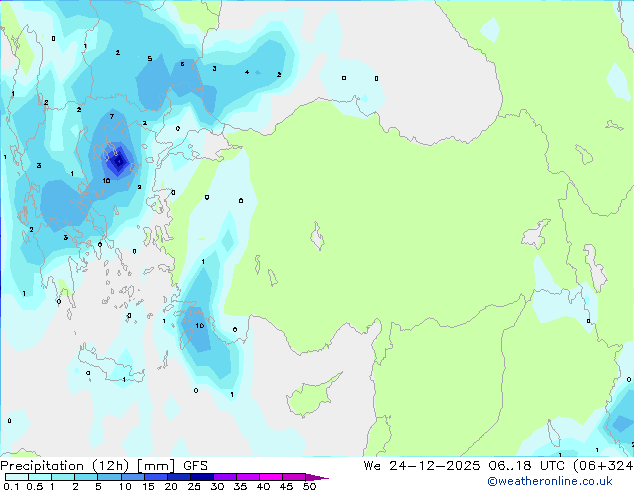The height and width of the screenshot is (490, 634).
Task: Click the 0.5–1 mm legend swatch
Action: pos(40,477)
